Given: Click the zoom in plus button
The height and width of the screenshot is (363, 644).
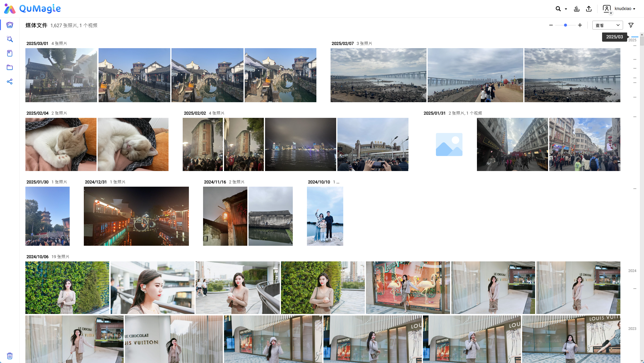Looking at the screenshot, I should point(580,25).
